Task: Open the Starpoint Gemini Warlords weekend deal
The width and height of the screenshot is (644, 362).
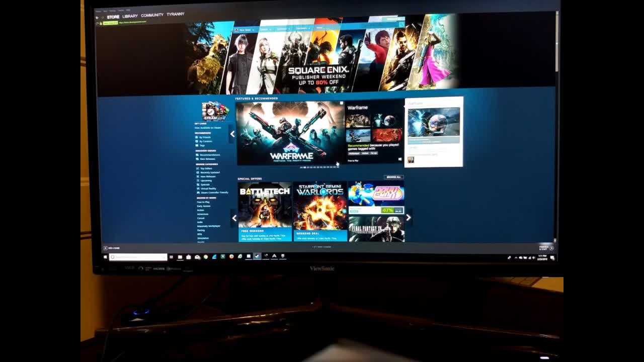Action: (320, 212)
